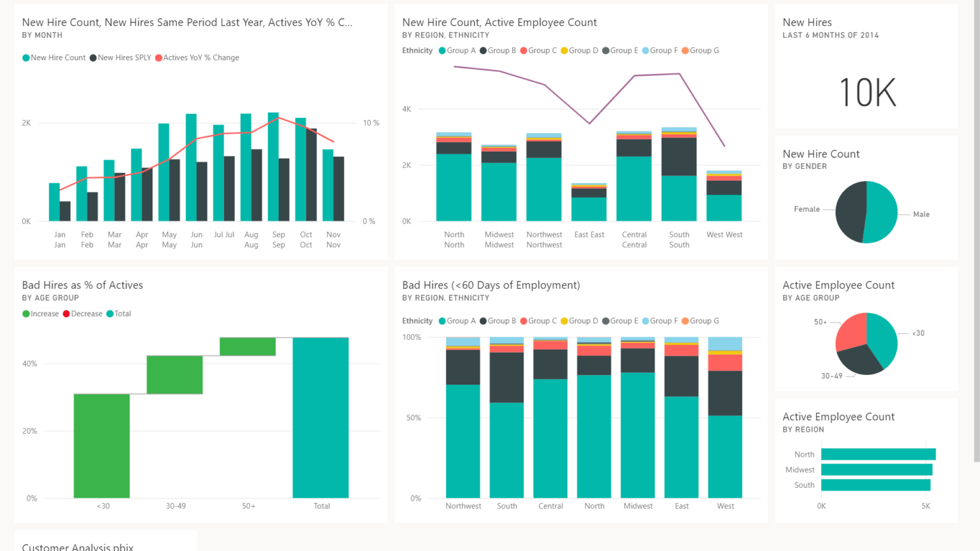Click Group G legend in Bad Hires by region chart
This screenshot has height=551, width=980.
pos(700,321)
